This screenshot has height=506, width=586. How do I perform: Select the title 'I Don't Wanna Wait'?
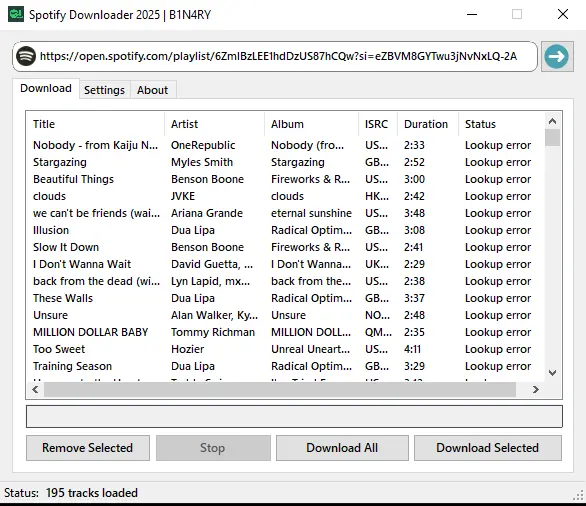pos(82,264)
